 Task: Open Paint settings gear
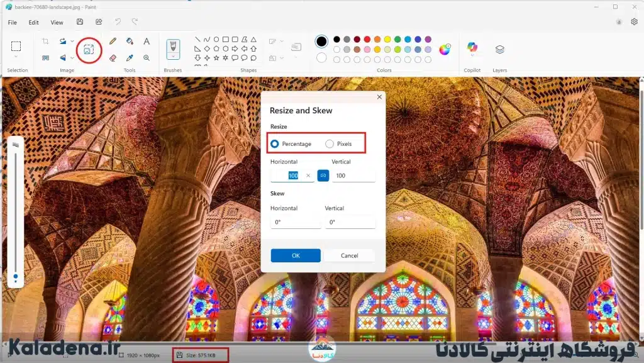click(634, 22)
